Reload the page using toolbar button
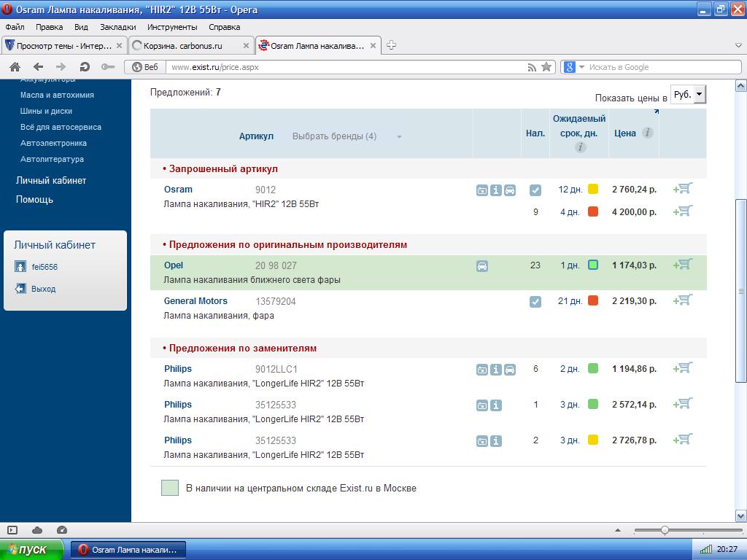Viewport: 747px width, 560px height. click(85, 67)
